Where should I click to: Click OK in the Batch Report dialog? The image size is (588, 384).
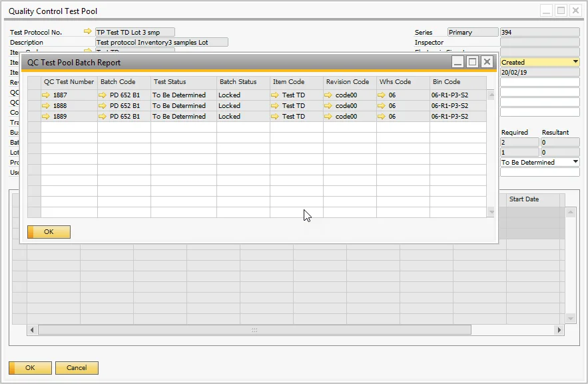click(49, 232)
